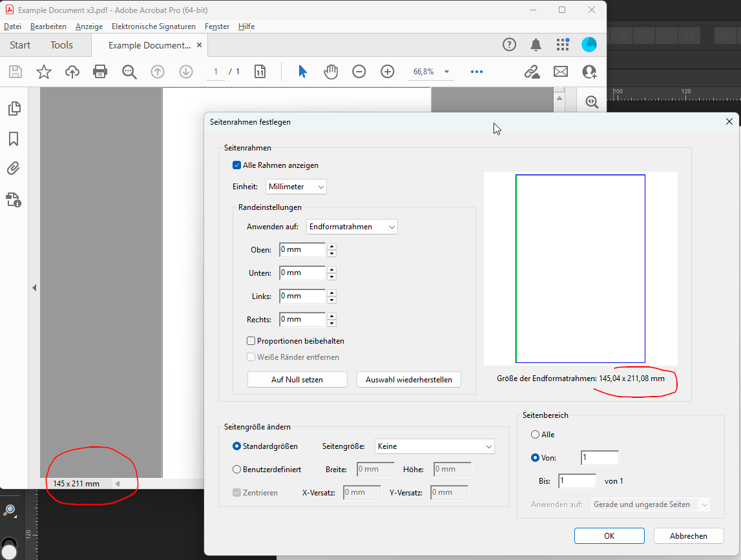Click the notifications bell icon
Image resolution: width=741 pixels, height=560 pixels.
click(536, 45)
